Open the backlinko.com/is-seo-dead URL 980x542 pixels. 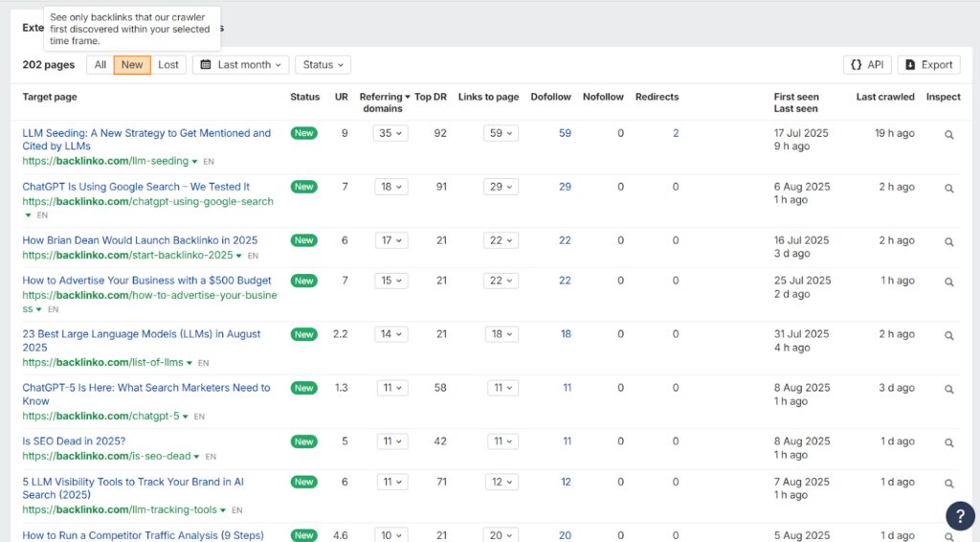106,457
